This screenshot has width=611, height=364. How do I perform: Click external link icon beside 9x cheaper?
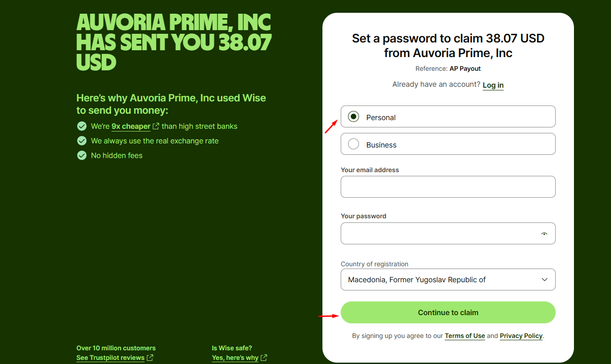[156, 126]
